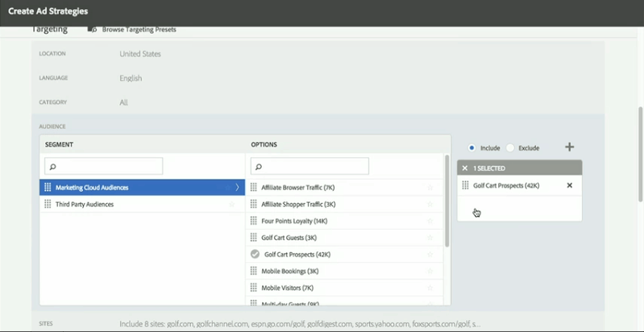Click grid icon of Affiliate Shopper Traffic
Viewport: 644px width, 332px height.
254,205
